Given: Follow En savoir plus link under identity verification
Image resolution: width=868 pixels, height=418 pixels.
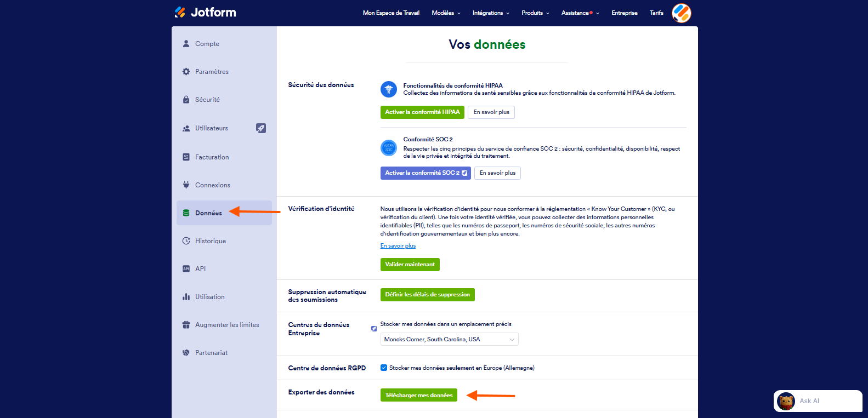Looking at the screenshot, I should tap(398, 246).
